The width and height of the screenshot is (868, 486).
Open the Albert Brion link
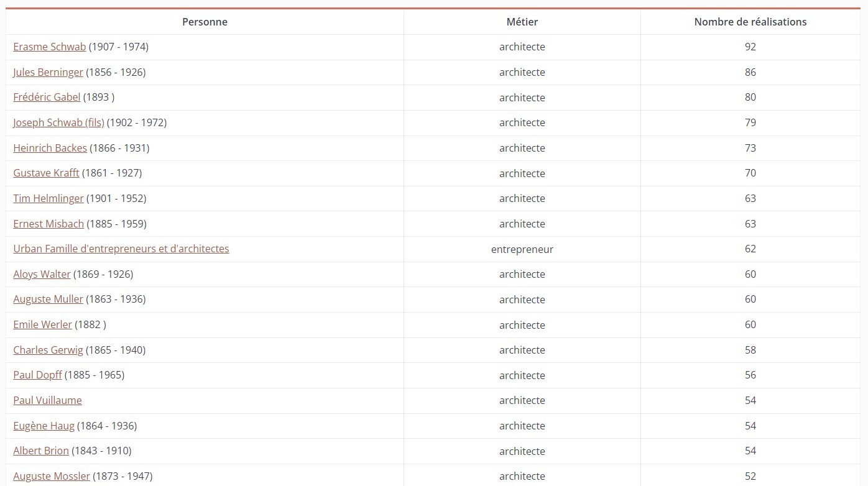(x=41, y=451)
